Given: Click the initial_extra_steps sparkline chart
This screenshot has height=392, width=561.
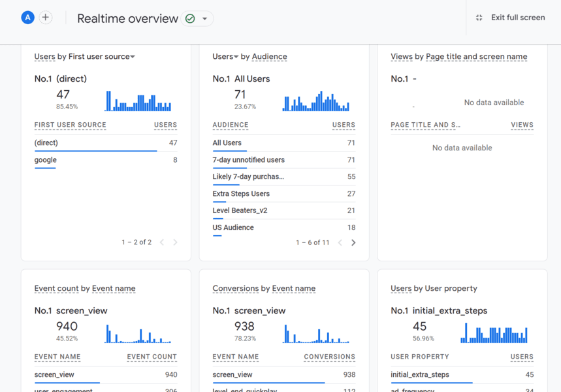Looking at the screenshot, I should [494, 333].
